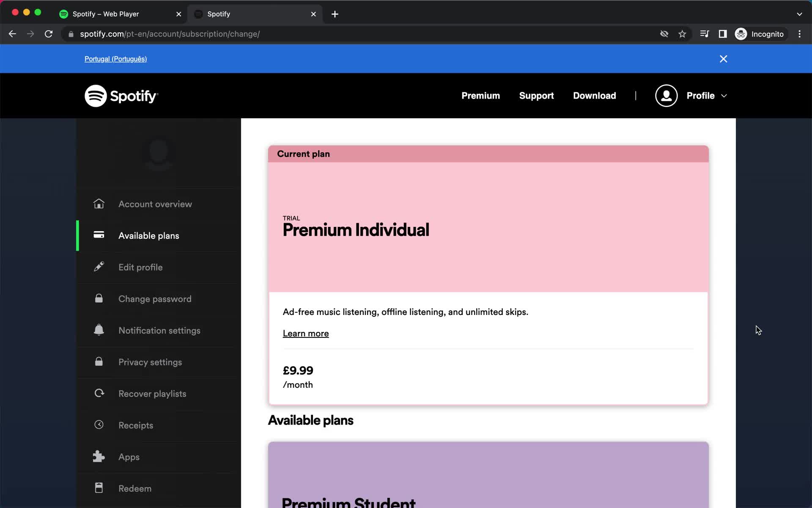The width and height of the screenshot is (812, 508).
Task: Click the Redeem sidebar link
Action: tap(135, 488)
